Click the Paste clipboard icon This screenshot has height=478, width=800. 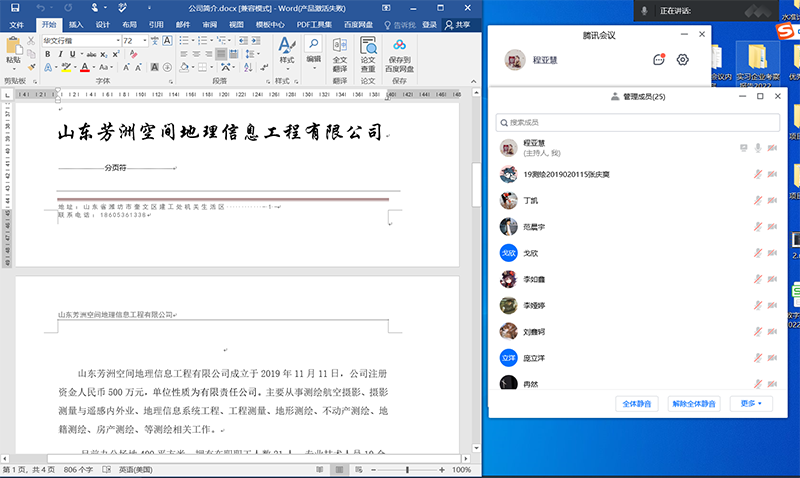pos(13,48)
